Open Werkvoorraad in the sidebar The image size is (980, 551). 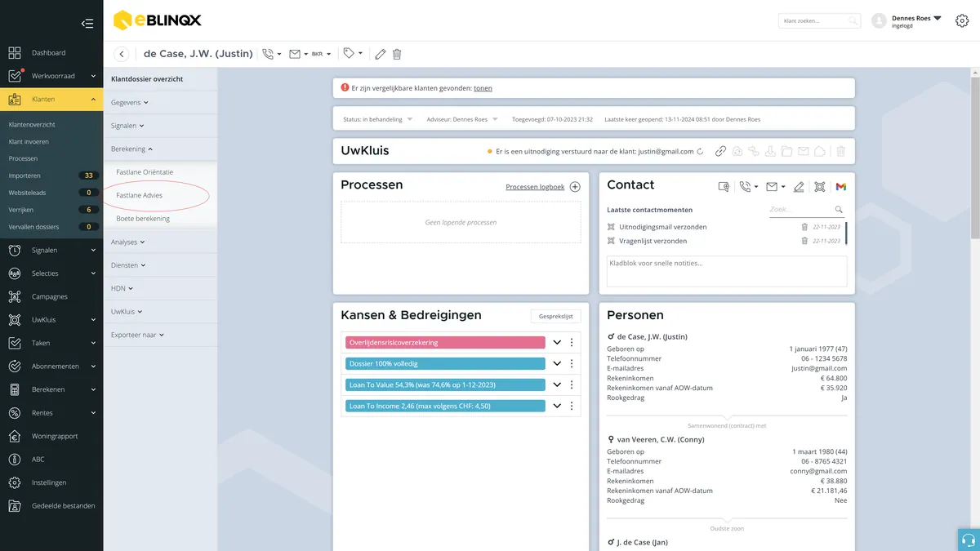[x=51, y=76]
